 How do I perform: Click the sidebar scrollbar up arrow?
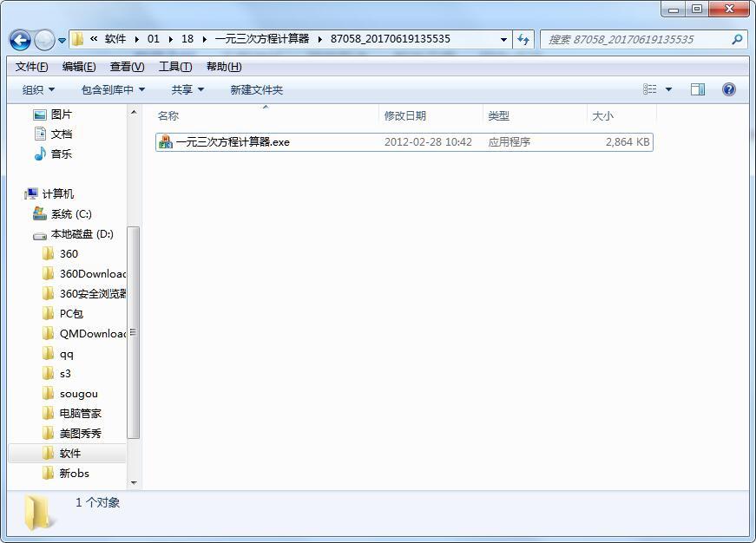click(134, 113)
